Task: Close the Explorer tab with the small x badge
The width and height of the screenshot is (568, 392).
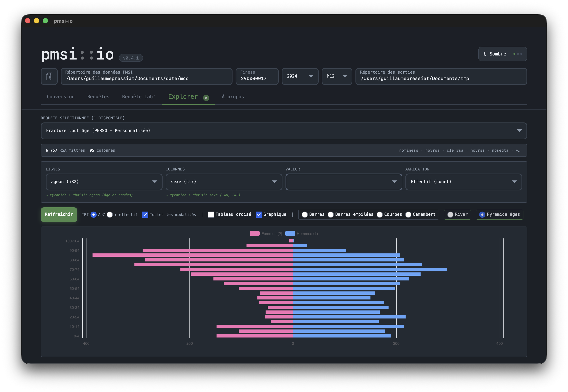Action: pos(206,98)
